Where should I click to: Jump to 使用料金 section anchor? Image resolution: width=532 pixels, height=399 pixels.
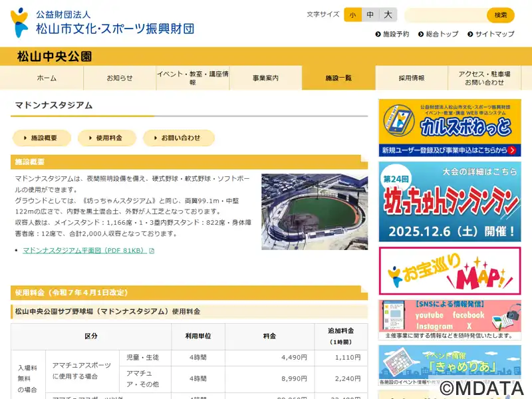107,138
